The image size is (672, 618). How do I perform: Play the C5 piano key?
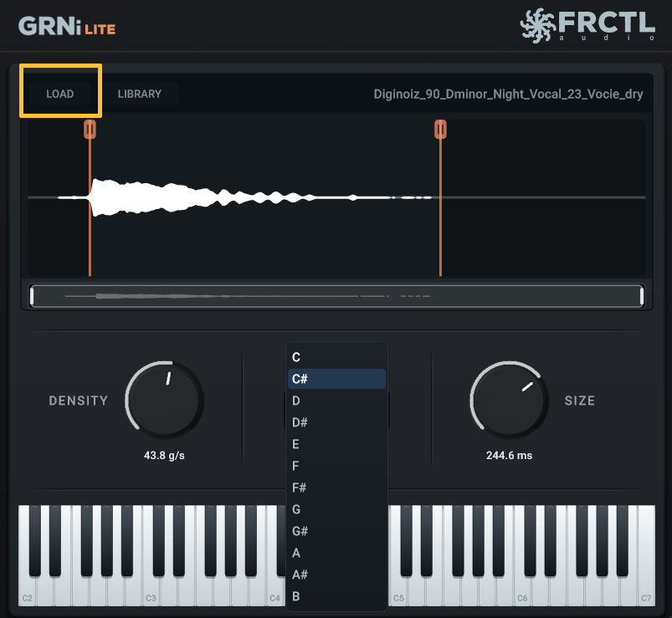click(398, 593)
